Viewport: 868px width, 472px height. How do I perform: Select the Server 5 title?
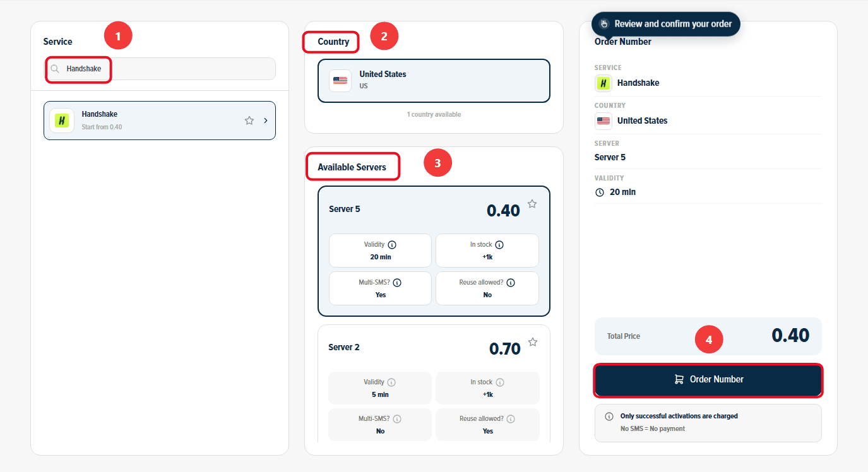pos(345,209)
